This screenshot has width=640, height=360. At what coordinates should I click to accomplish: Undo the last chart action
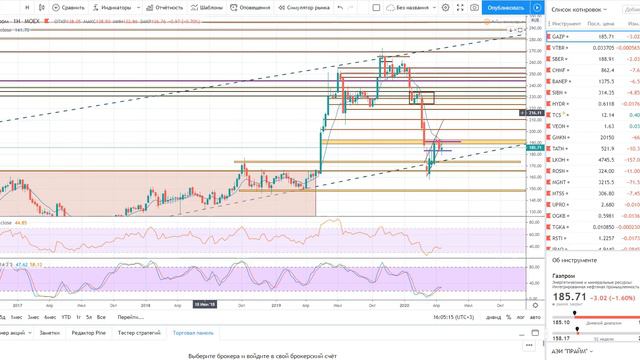[x=340, y=7]
